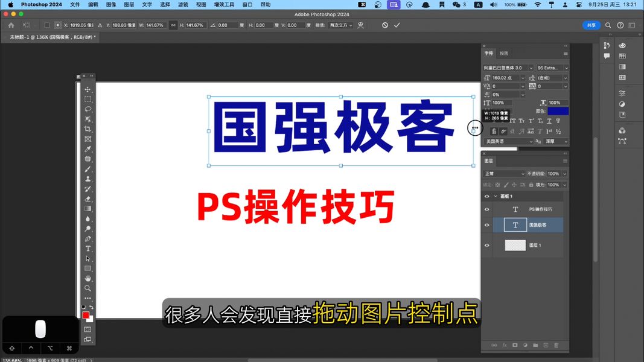Open the search icon at top right
This screenshot has width=644, height=362.
(608, 25)
